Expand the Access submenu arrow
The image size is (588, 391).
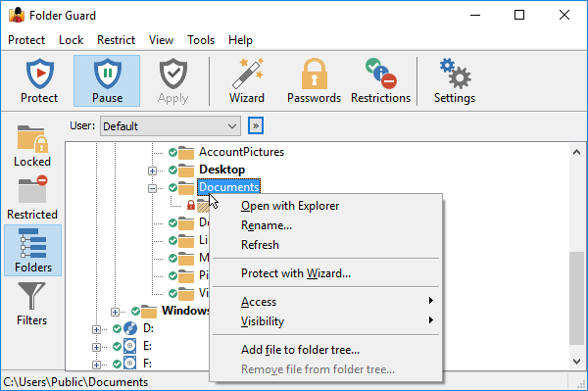pos(431,301)
